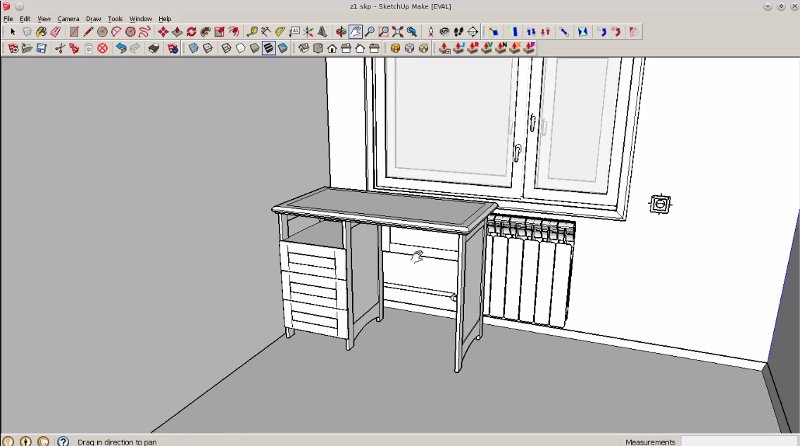Click the Help question-mark status button
The image size is (800, 446).
pos(63,440)
